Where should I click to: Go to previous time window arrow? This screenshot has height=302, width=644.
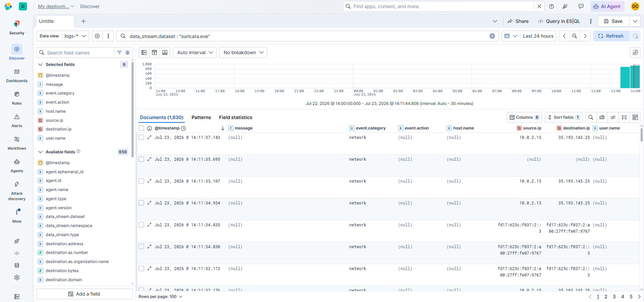tap(564, 36)
